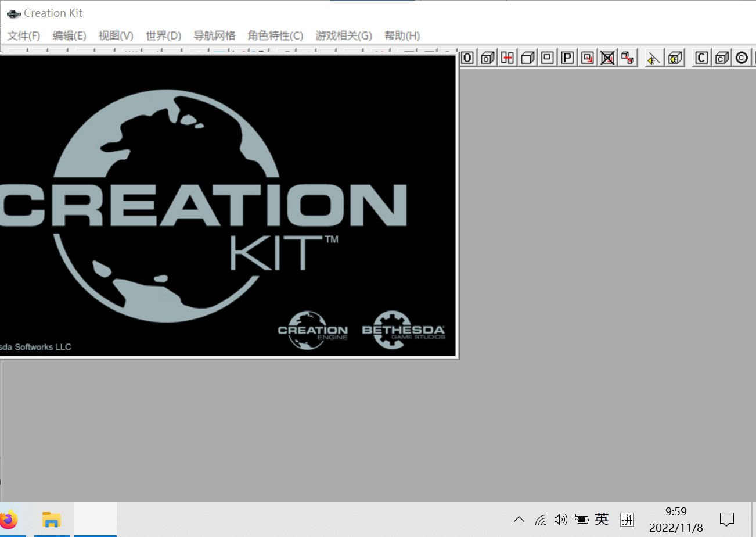
Task: Open the network status tray icon
Action: click(541, 520)
